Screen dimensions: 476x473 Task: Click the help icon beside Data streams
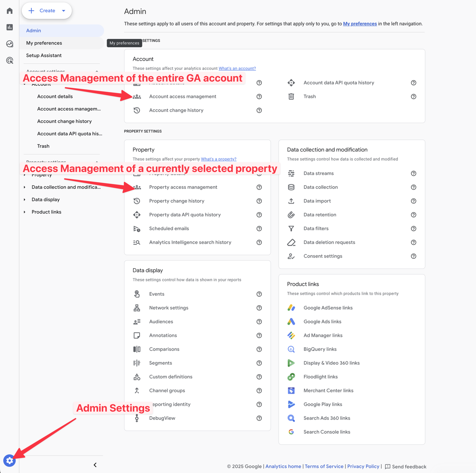[x=413, y=173]
